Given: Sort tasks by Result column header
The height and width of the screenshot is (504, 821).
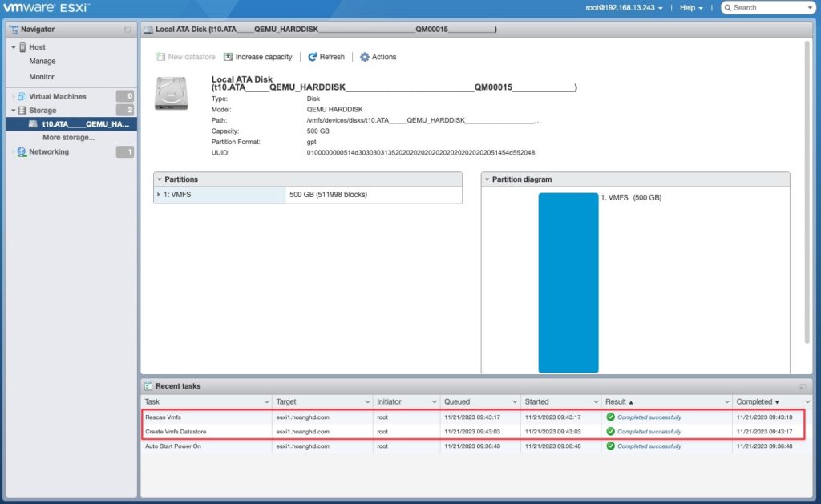Looking at the screenshot, I should pyautogui.click(x=616, y=402).
